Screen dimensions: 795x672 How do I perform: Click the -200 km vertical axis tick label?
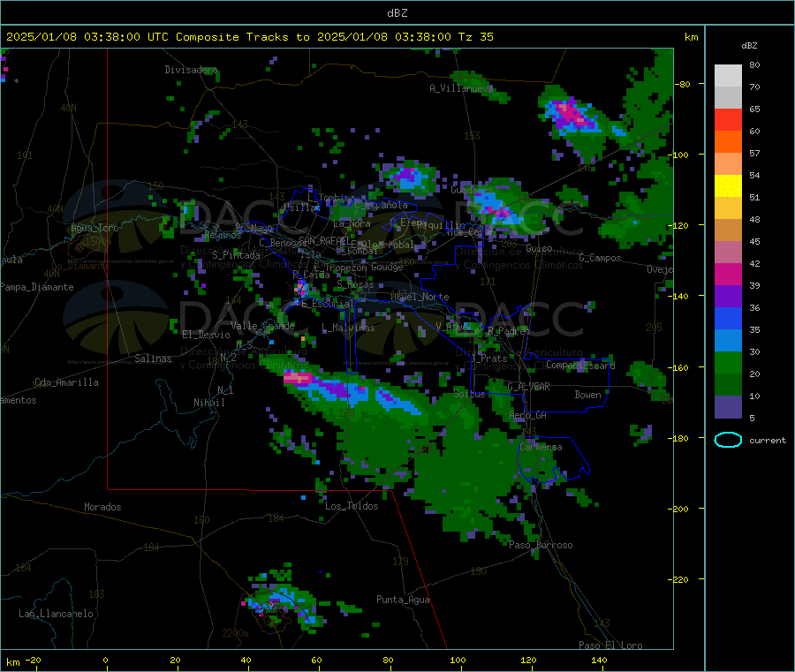pos(678,509)
